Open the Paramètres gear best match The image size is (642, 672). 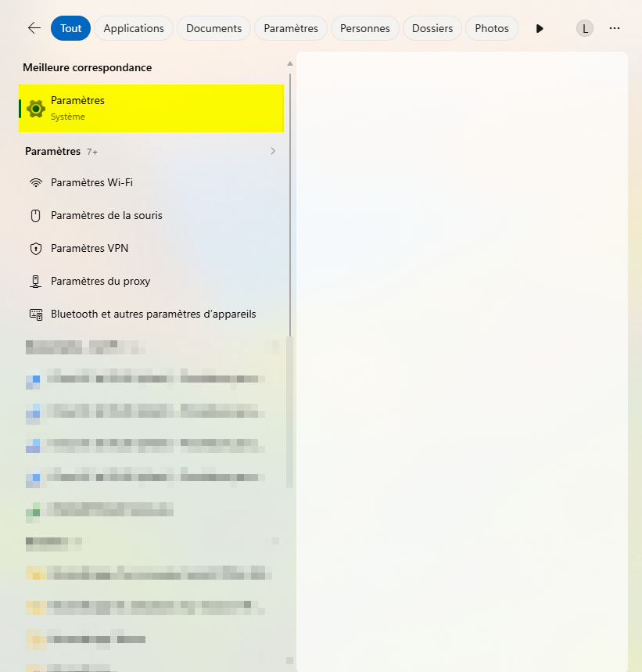coord(151,109)
